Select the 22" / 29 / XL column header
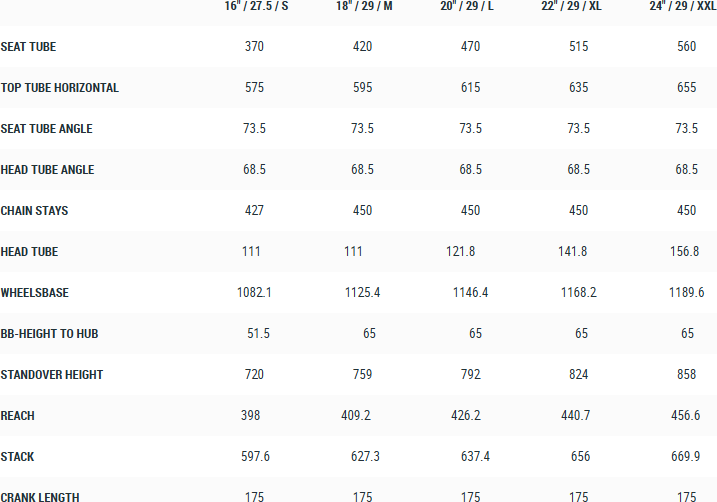The height and width of the screenshot is (502, 717). click(x=578, y=6)
